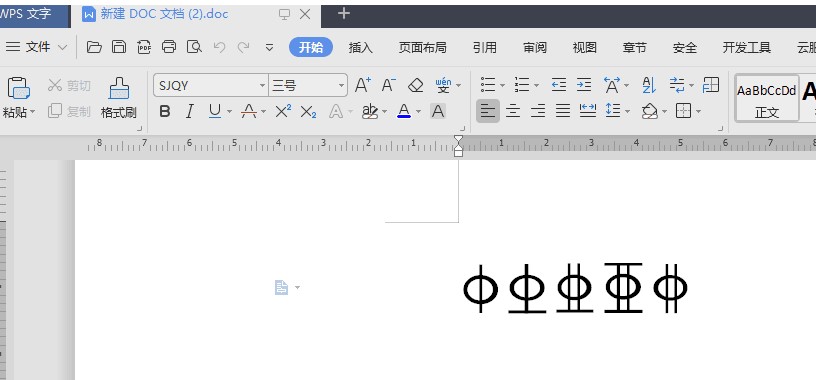Save document with the floppy disk icon
Viewport: 816px width, 380px height.
coord(119,47)
